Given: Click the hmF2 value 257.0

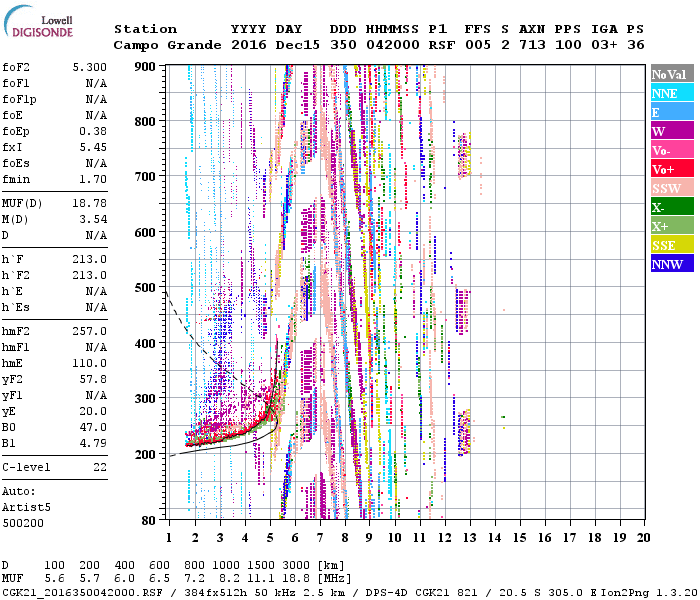Looking at the screenshot, I should click(90, 331).
